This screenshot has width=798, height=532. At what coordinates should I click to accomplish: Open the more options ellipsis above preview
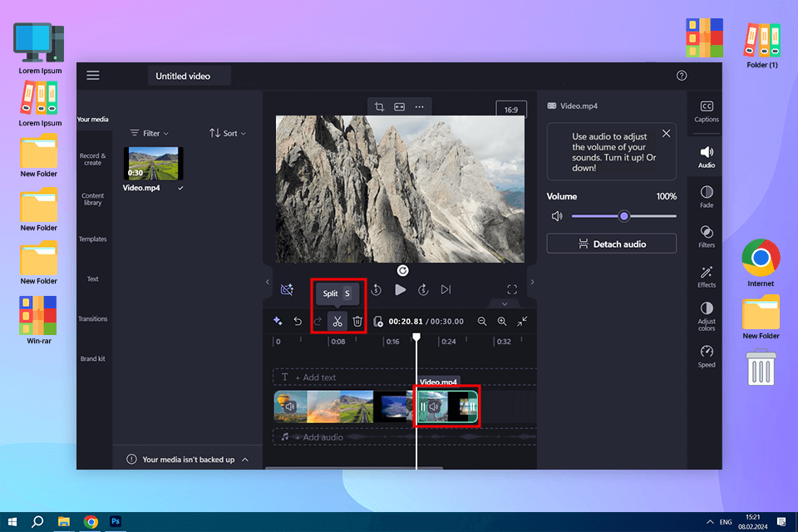tap(419, 107)
